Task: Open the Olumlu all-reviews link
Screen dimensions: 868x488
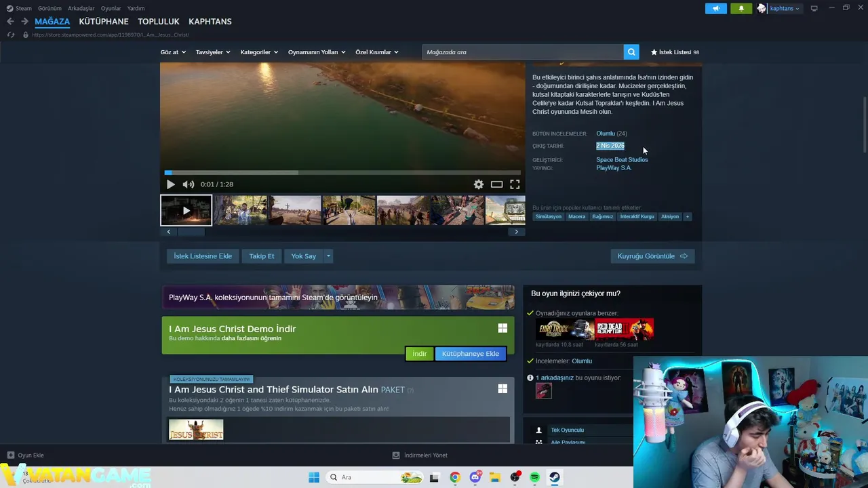Action: coord(606,134)
